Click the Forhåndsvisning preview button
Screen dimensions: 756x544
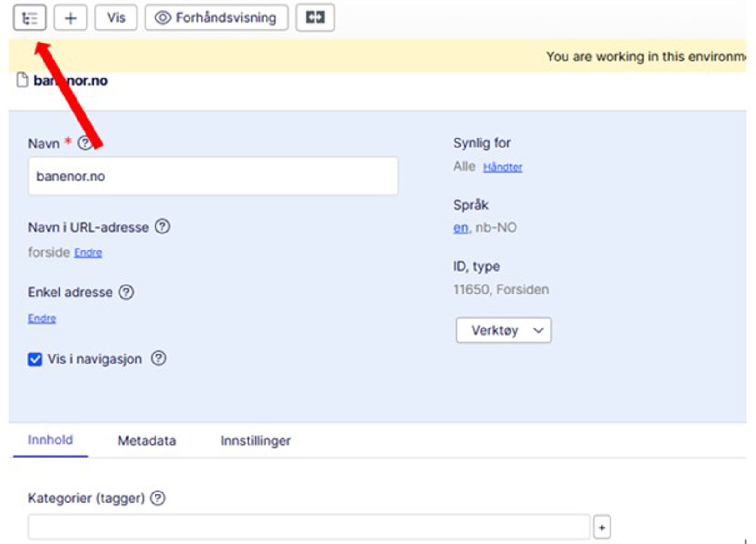tap(216, 18)
